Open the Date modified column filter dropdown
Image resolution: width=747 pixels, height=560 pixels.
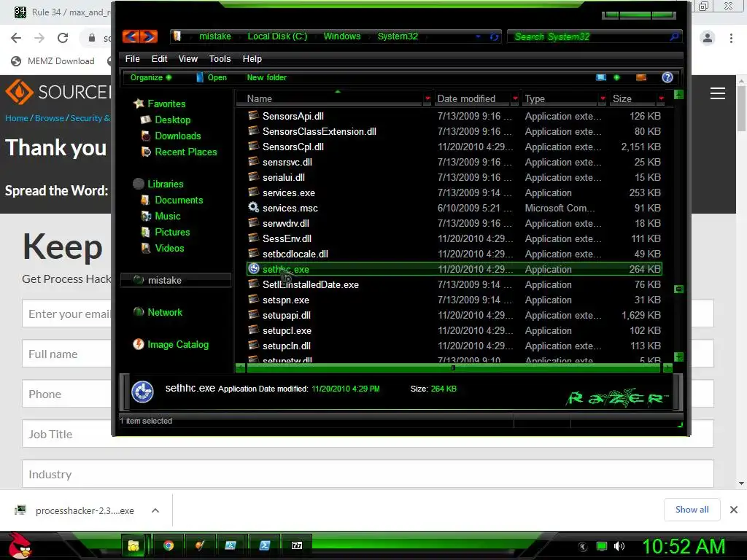click(x=515, y=98)
